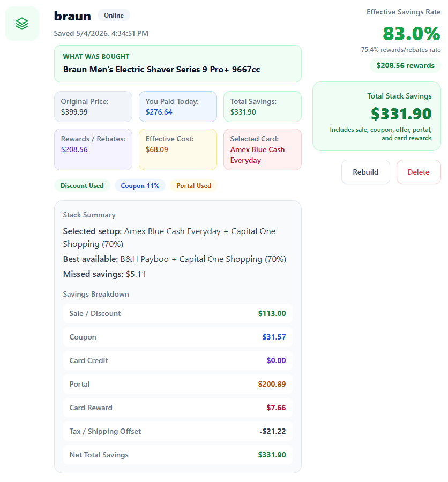The width and height of the screenshot is (448, 482).
Task: Select the Coupon 11% tag
Action: 140,186
